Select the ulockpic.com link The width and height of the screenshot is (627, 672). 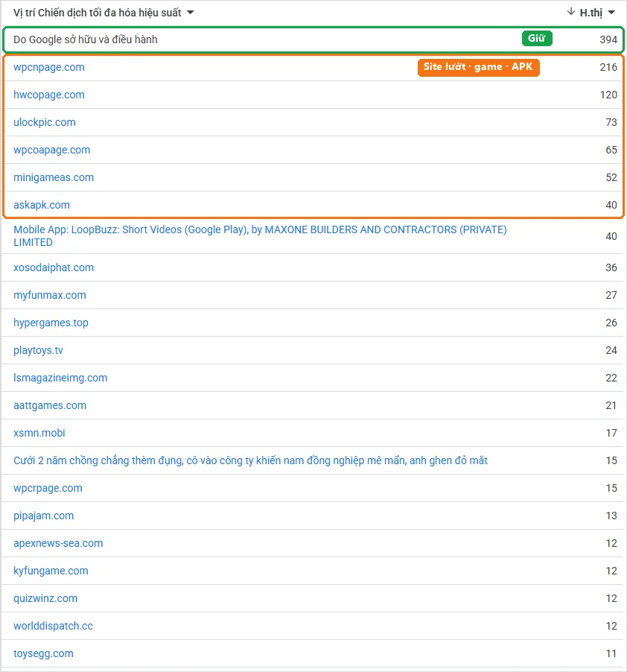(45, 122)
